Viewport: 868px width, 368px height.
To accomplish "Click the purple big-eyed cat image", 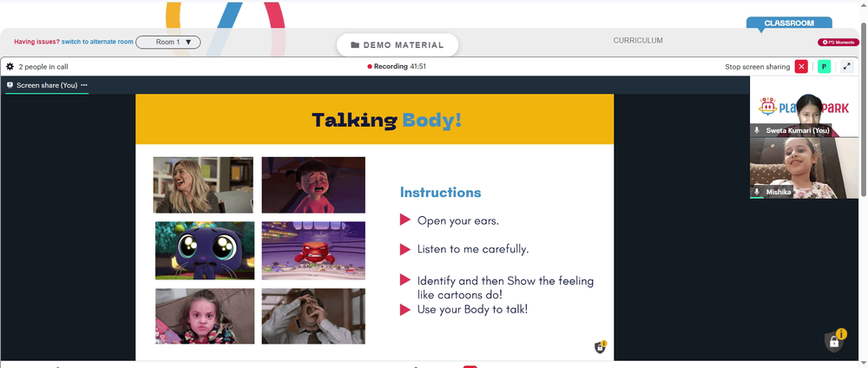I will tap(205, 251).
